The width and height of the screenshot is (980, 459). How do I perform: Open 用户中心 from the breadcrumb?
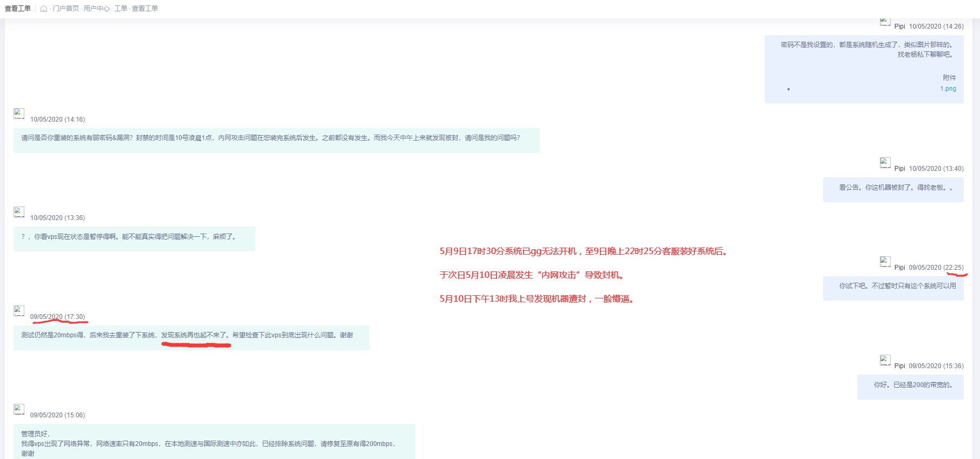pos(96,9)
